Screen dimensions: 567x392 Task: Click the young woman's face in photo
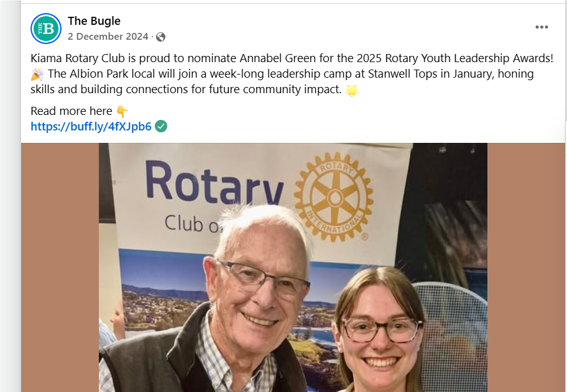(380, 332)
